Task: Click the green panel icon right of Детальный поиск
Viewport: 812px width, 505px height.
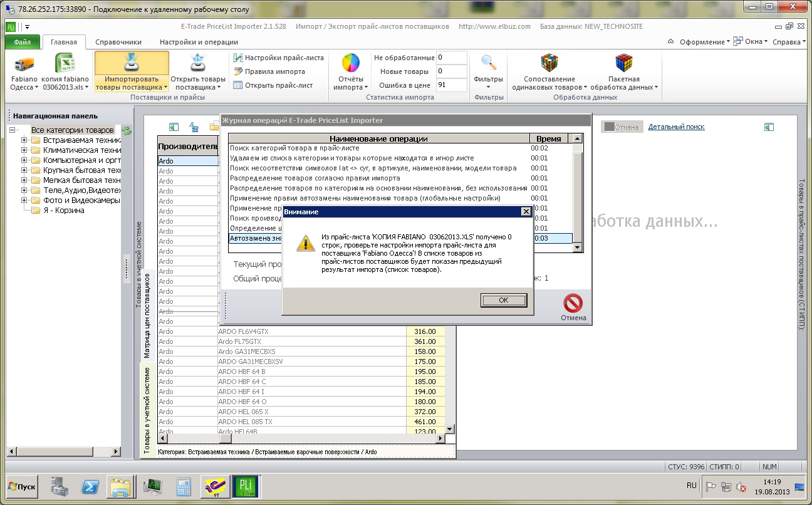Action: [x=769, y=127]
